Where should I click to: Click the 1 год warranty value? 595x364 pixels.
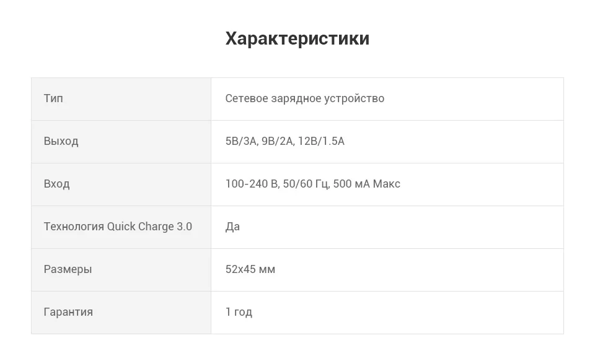[239, 312]
